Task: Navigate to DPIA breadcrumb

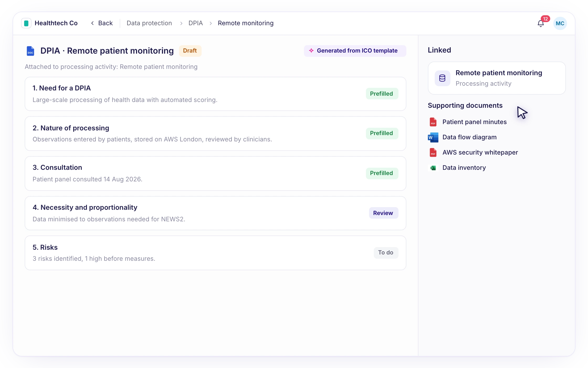Action: pos(196,23)
